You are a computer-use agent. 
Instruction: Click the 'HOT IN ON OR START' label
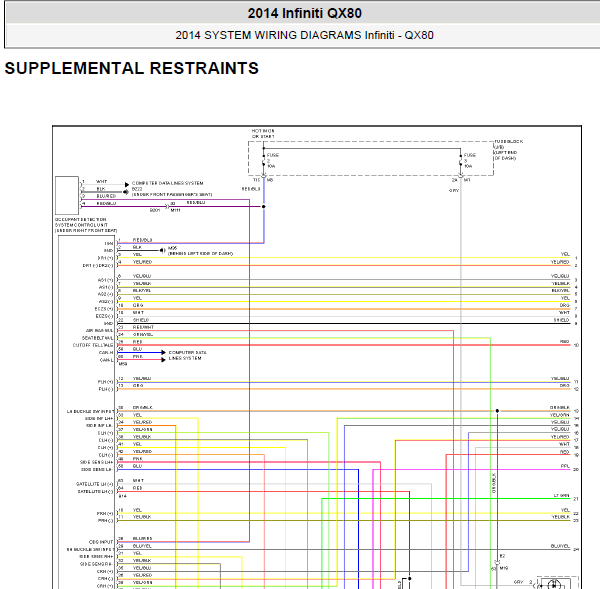[263, 134]
